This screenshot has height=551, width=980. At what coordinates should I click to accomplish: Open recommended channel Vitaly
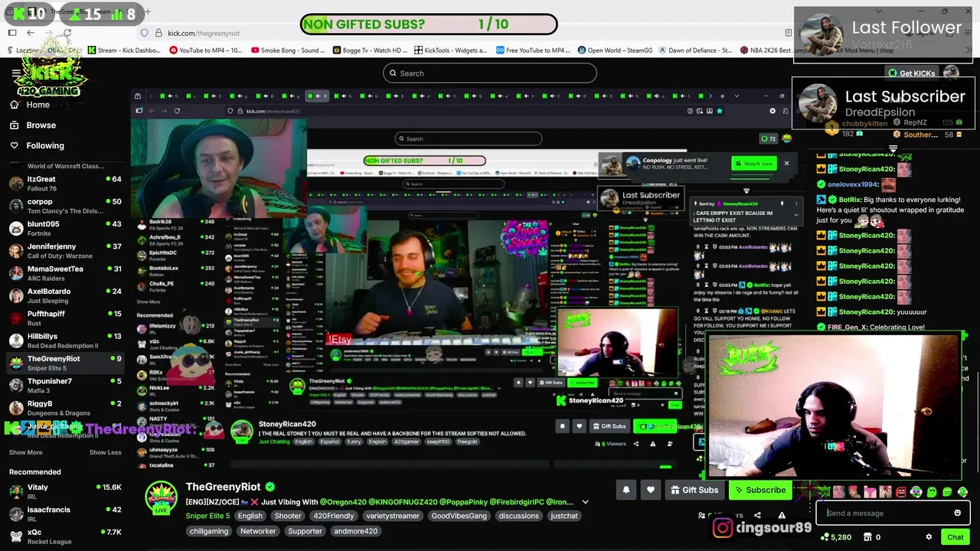click(64, 491)
